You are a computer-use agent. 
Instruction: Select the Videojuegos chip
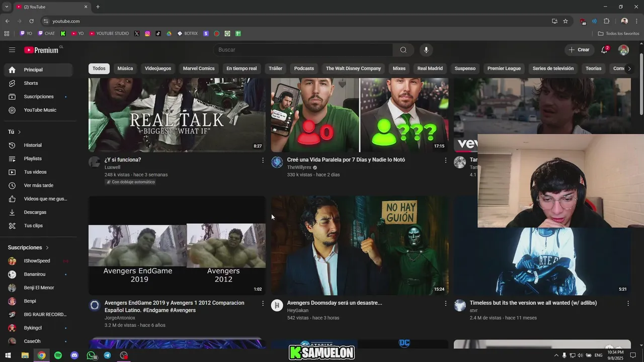[158, 68]
